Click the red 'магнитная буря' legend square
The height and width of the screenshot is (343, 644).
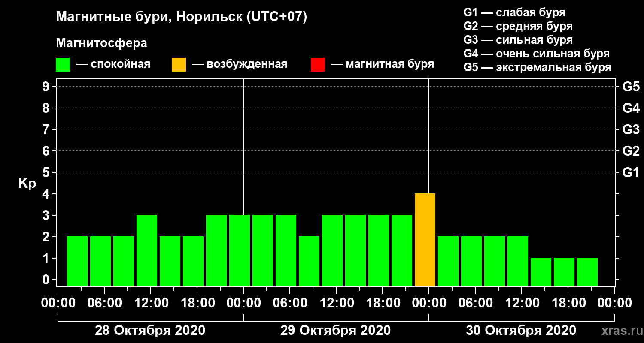point(318,65)
